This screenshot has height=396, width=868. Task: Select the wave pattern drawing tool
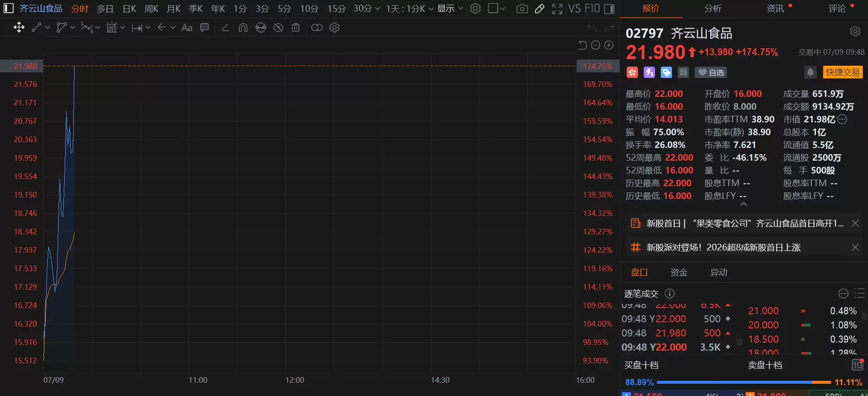point(86,27)
